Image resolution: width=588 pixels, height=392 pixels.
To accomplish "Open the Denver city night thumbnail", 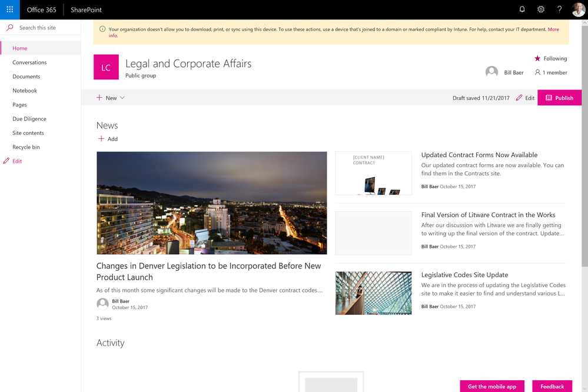I will 211,203.
